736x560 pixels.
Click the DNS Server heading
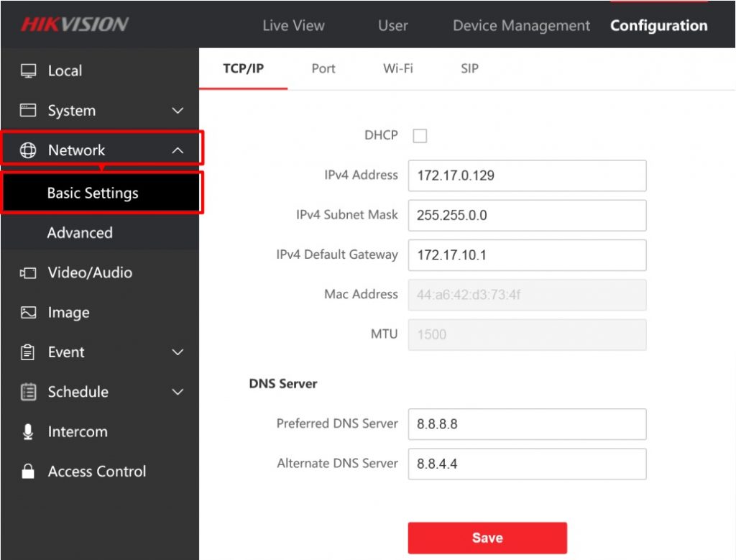point(283,383)
